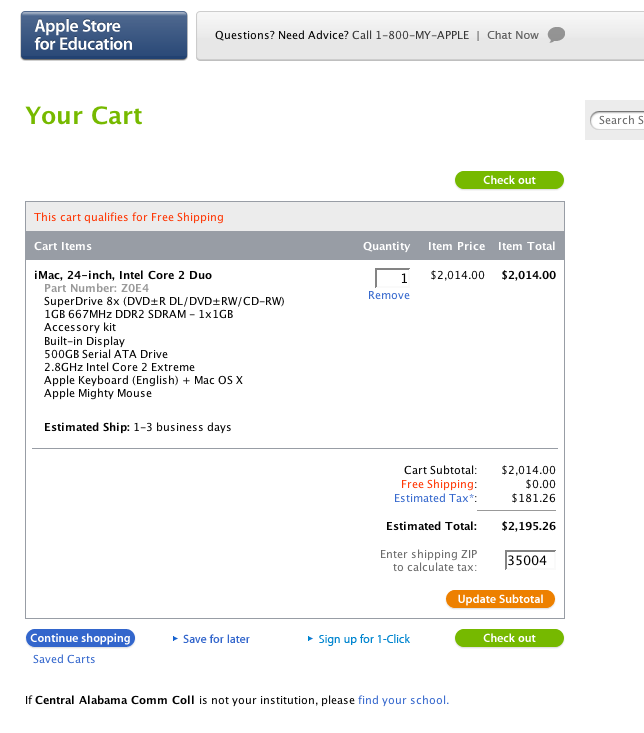Viewport: 644px width, 733px height.
Task: Open the Sign up for 1-Click link
Action: 364,639
